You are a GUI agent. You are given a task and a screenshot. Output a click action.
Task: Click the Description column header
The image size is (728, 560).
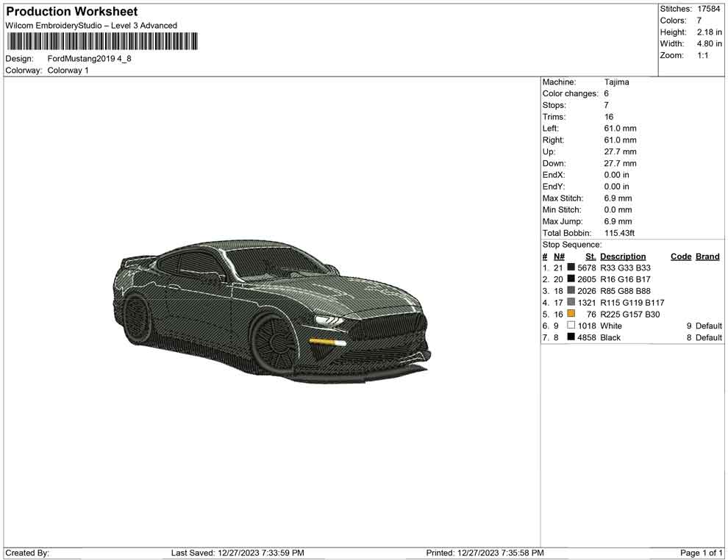(x=623, y=256)
